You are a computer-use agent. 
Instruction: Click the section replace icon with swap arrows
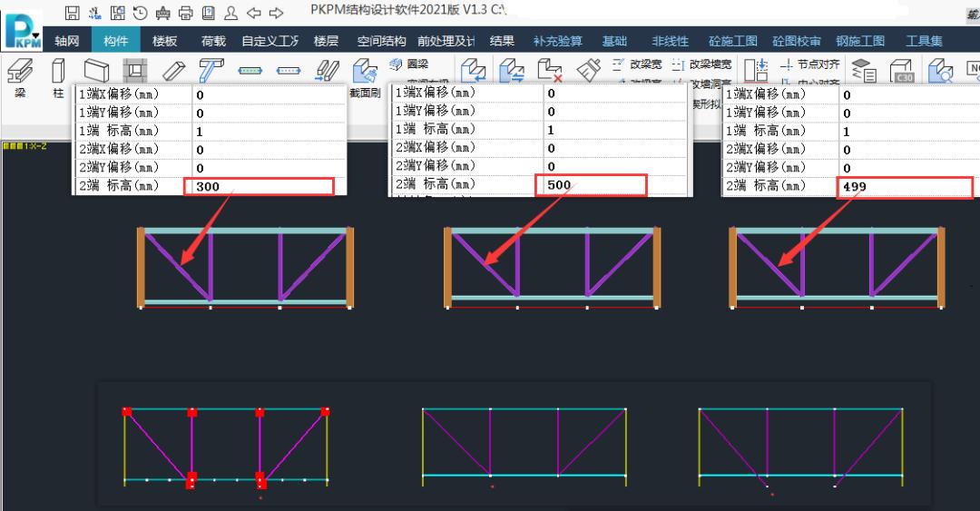tap(512, 71)
